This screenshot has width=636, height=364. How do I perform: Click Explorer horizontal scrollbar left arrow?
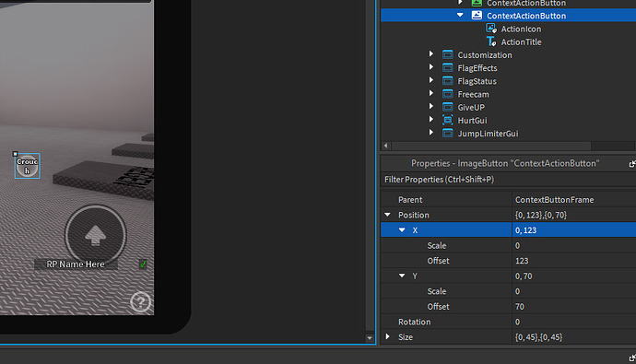pos(385,146)
